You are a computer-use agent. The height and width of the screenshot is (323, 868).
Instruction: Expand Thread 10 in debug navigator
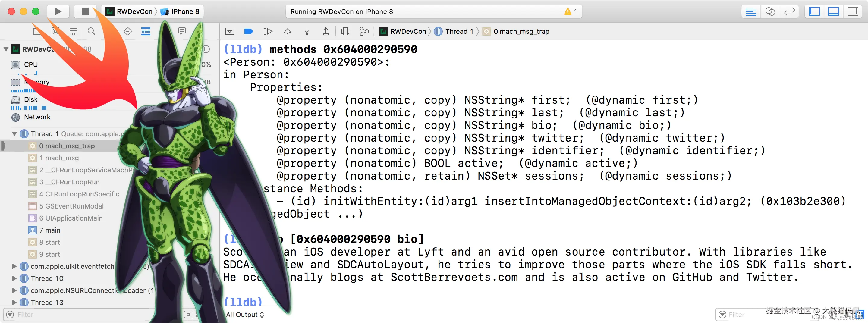tap(14, 278)
